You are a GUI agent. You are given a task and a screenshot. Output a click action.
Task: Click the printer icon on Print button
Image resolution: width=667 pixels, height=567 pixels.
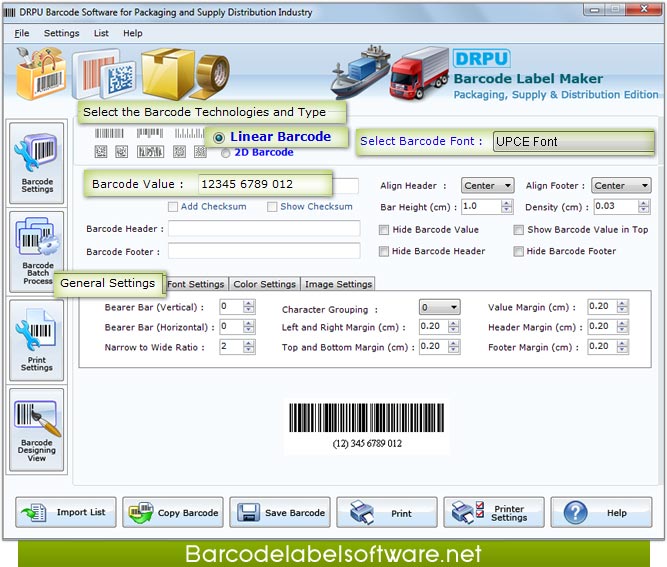point(362,512)
